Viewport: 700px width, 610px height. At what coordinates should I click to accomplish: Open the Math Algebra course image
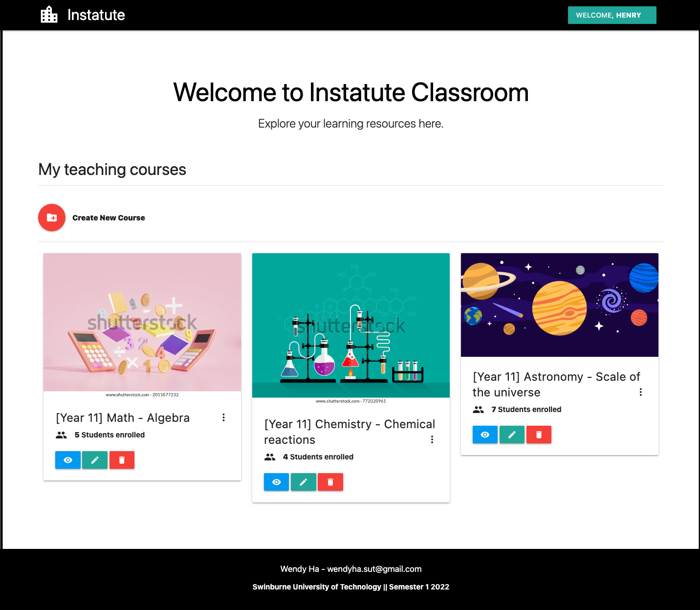(x=142, y=323)
